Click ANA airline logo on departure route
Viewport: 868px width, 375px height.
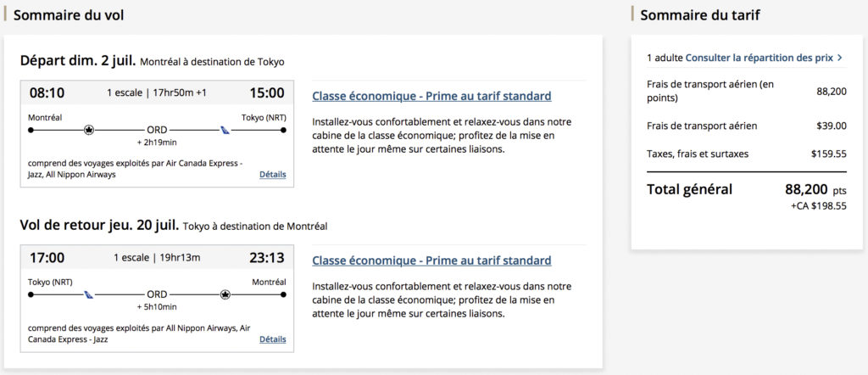point(225,130)
